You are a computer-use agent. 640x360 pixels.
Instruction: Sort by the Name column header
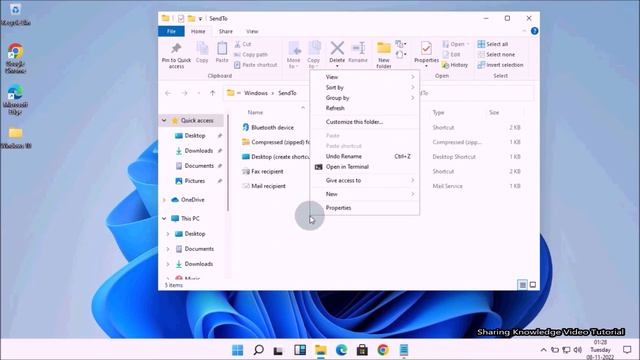255,112
